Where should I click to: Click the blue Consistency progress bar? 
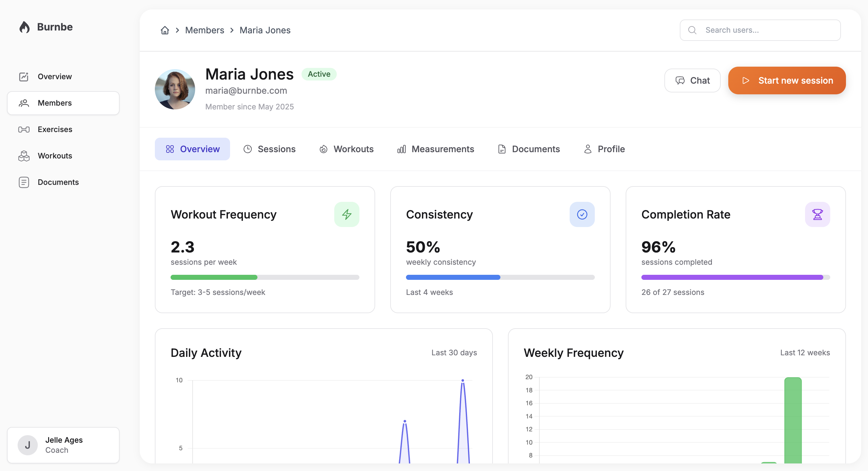[500, 277]
